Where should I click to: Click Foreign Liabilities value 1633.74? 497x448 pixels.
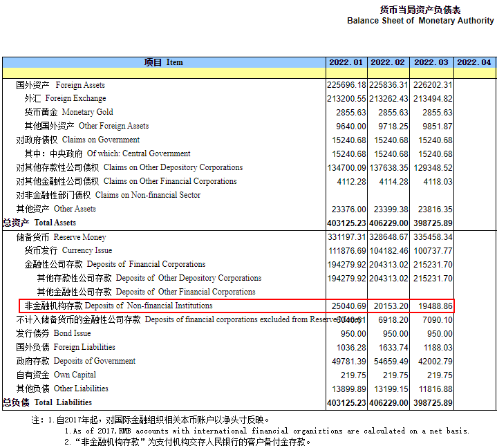[393, 348]
